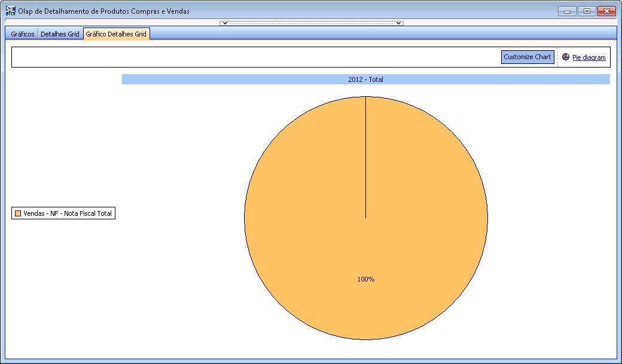Click right chevron on the collapsible splitter bar
Screen dimensions: 622x364
(x=398, y=23)
